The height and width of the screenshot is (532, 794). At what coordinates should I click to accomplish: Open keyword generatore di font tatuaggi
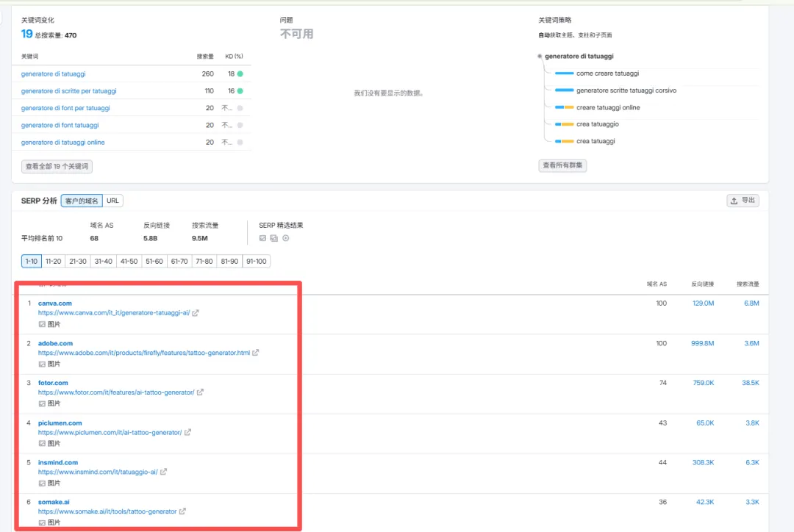tap(60, 125)
